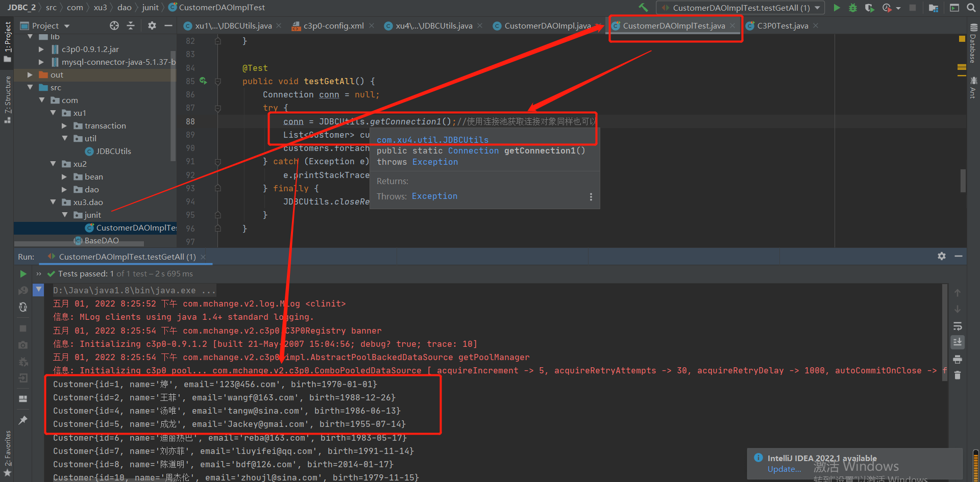Viewport: 980px width, 482px height.
Task: Click Restore layout icon in Run sidebar
Action: (x=23, y=399)
